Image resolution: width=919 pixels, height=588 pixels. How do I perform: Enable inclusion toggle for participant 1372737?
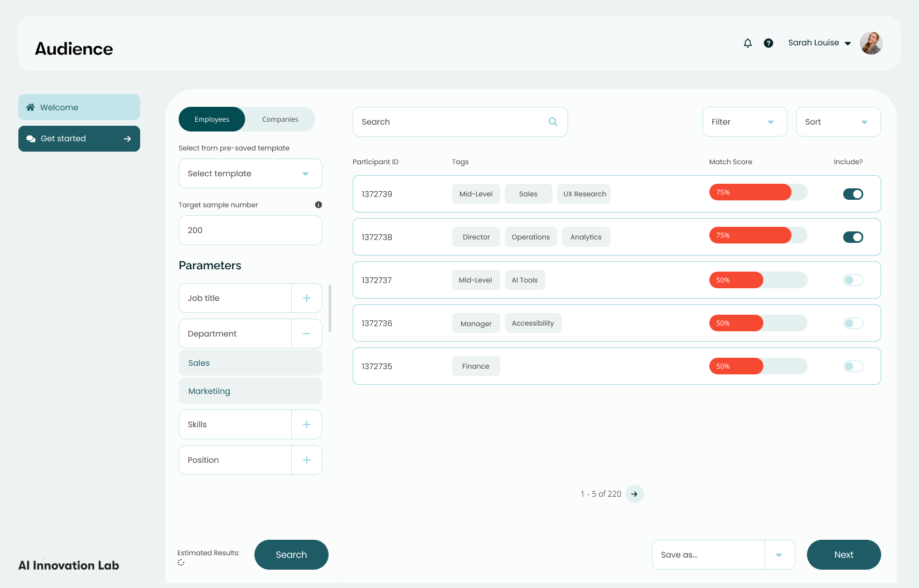click(x=853, y=280)
